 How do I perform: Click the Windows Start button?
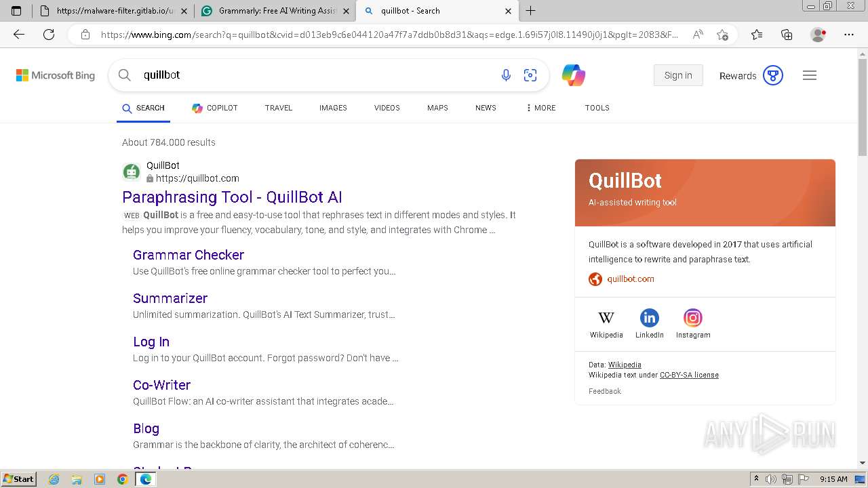pos(18,479)
